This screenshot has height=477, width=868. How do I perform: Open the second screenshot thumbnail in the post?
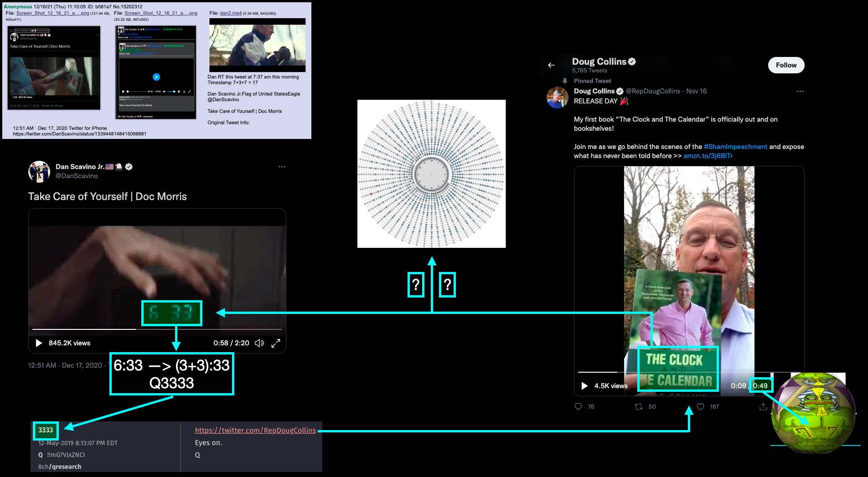click(156, 72)
